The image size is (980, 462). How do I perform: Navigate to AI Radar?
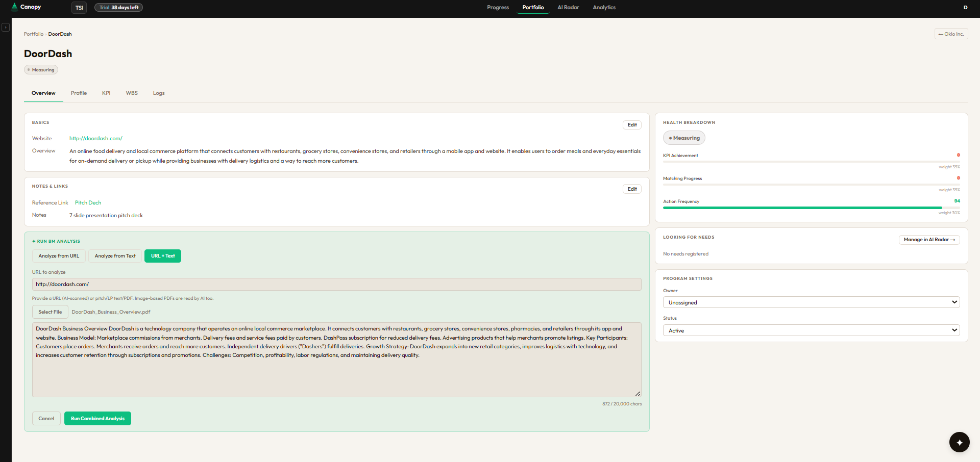[568, 8]
